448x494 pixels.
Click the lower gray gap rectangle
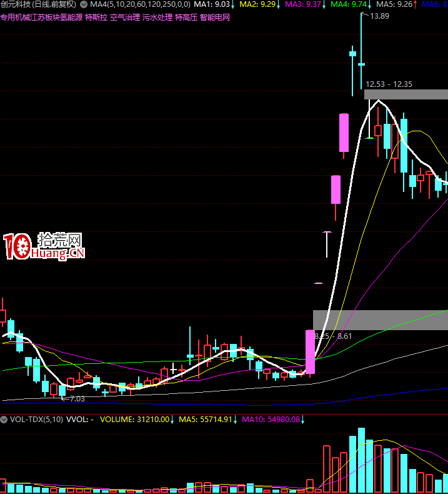pyautogui.click(x=381, y=320)
